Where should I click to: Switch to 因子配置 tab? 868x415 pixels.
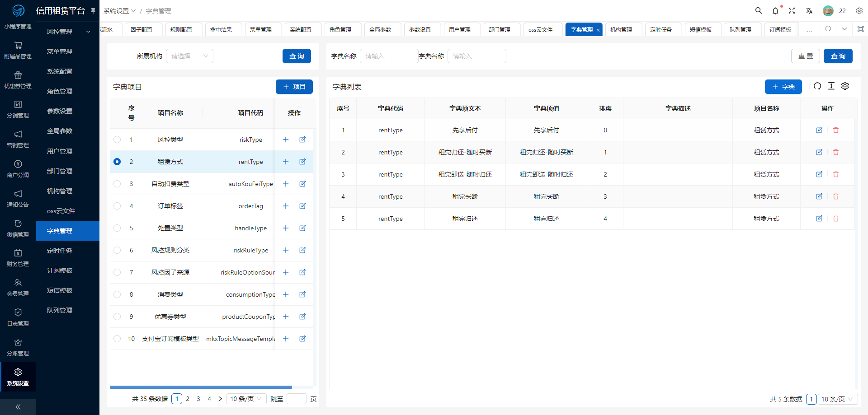[144, 29]
